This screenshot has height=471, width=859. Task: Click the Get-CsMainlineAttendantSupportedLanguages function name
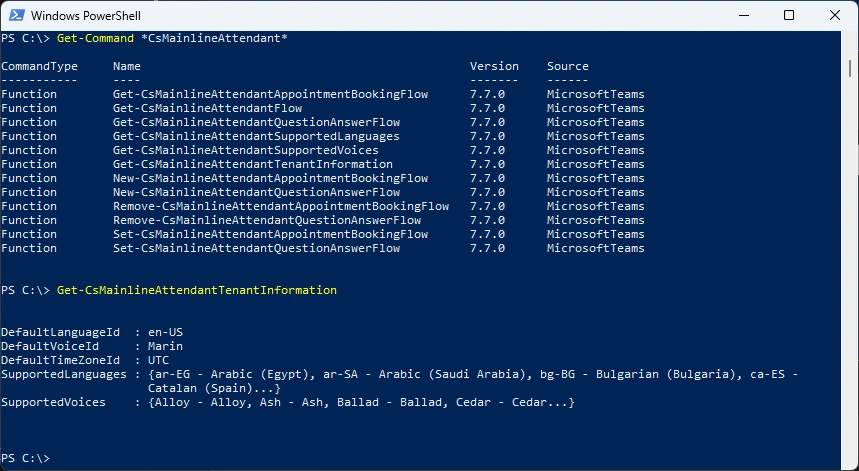tap(256, 136)
